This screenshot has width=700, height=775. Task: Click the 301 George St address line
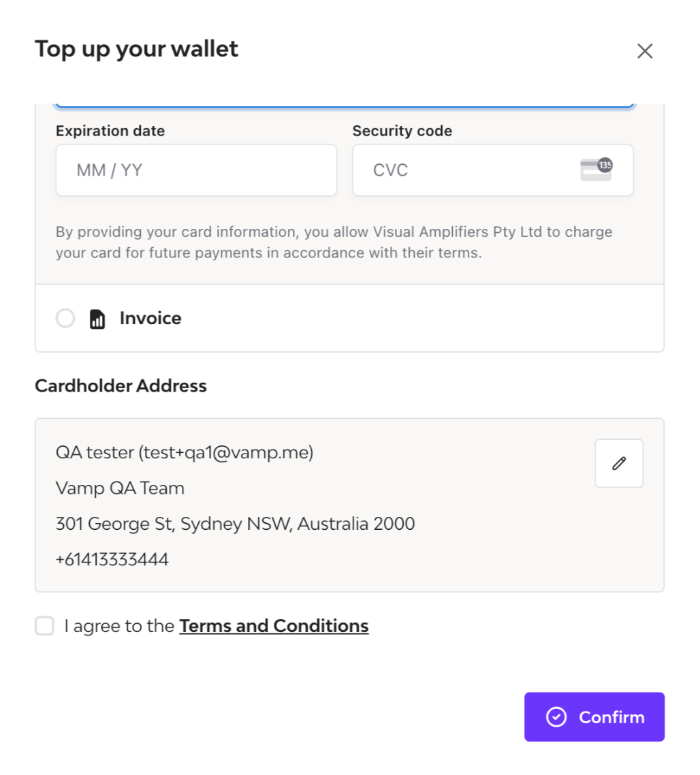point(235,524)
